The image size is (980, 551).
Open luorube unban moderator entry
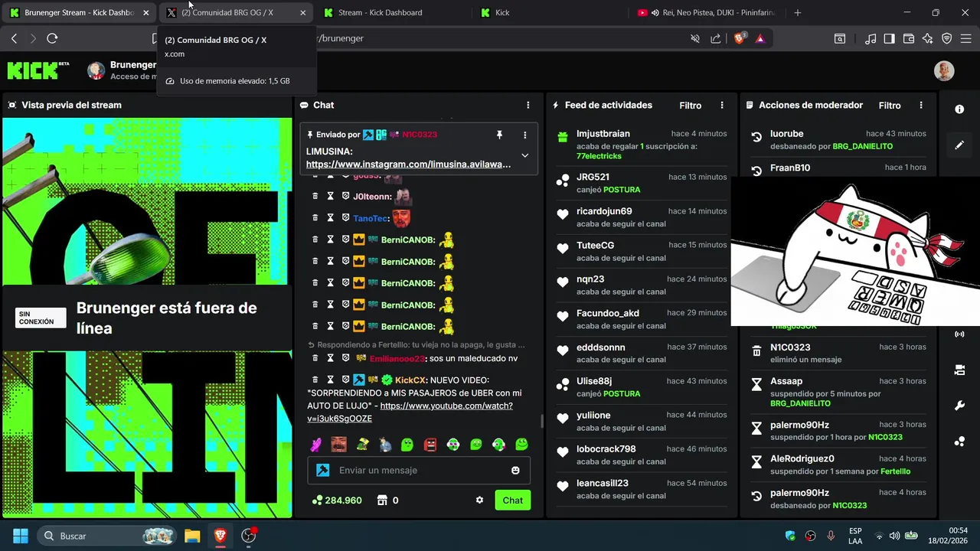click(841, 139)
